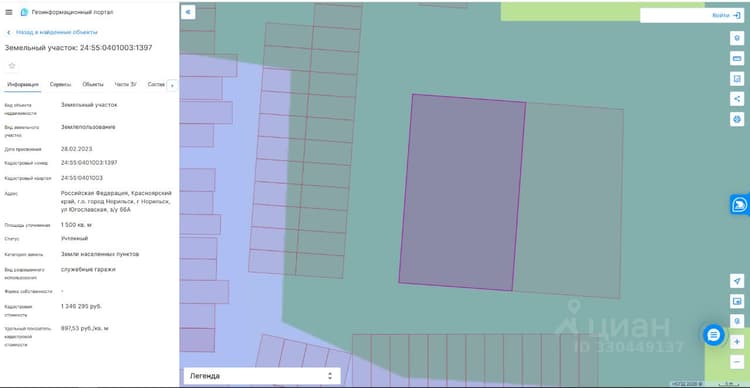
Task: Switch to the Сервисы tab
Action: [60, 85]
